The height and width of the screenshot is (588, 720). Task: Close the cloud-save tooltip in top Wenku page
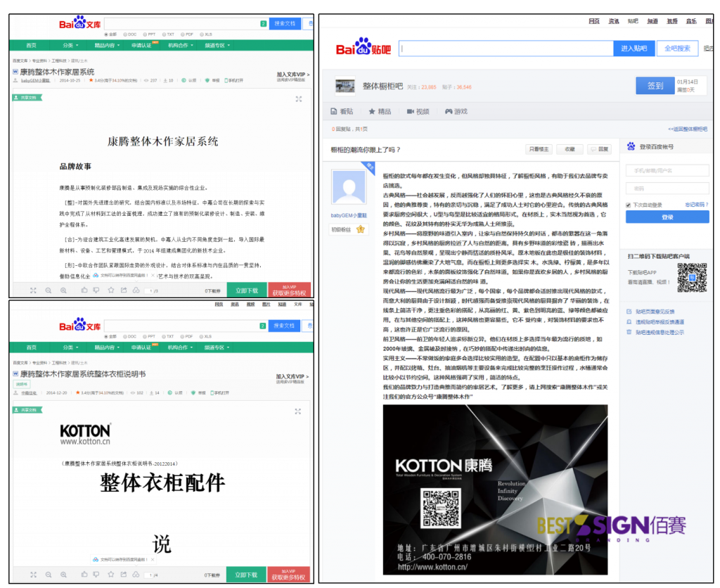(153, 275)
